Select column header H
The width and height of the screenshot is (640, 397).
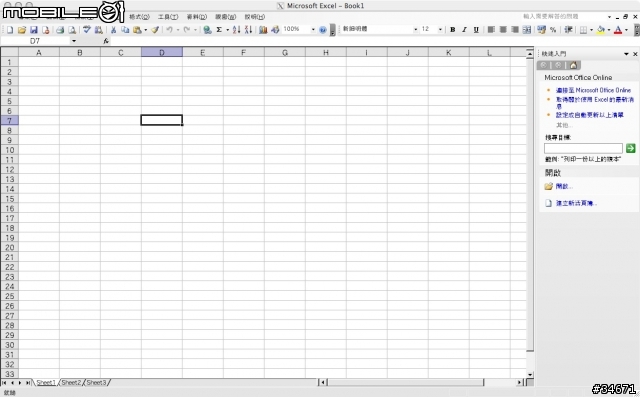pos(326,53)
